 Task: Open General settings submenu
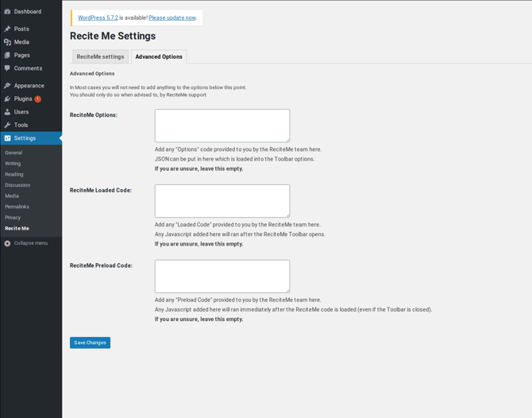tap(13, 153)
